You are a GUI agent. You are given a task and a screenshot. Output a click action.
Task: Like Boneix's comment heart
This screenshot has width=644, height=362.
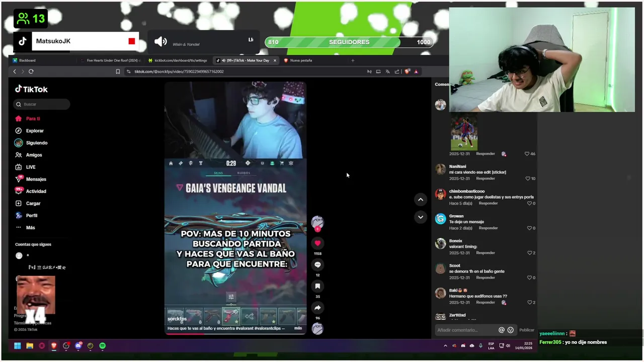click(529, 253)
